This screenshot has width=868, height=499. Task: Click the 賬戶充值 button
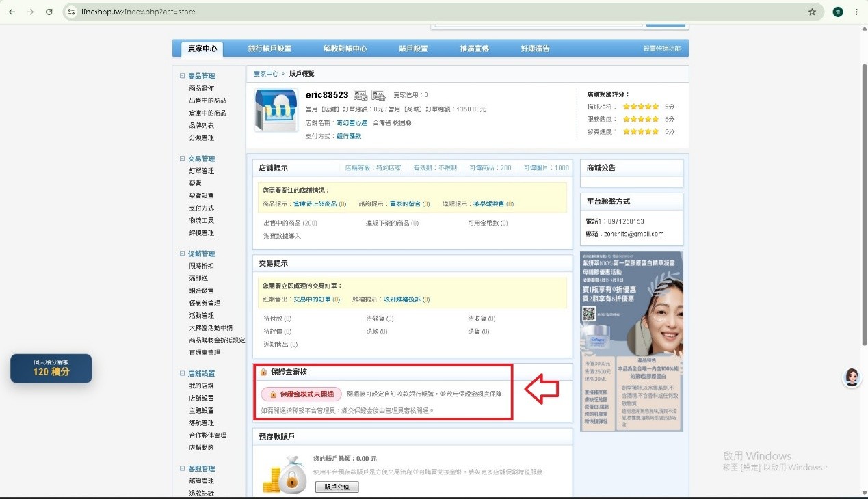(x=337, y=487)
